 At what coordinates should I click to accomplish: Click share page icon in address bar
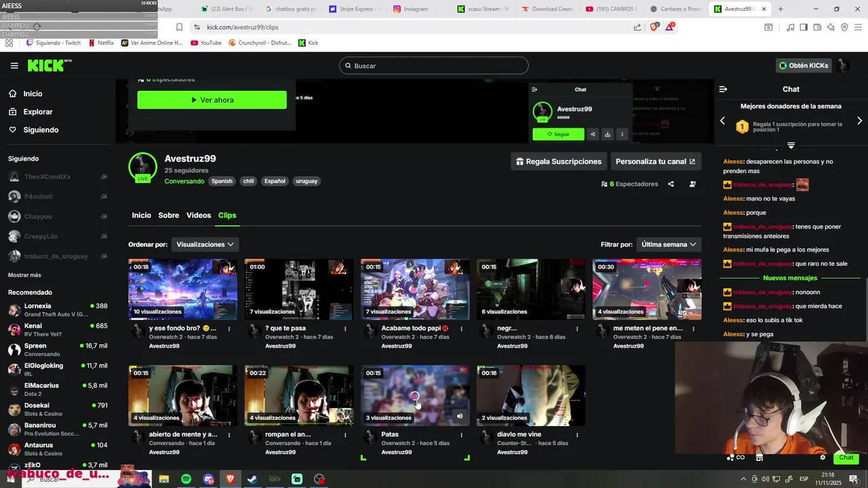pos(637,27)
